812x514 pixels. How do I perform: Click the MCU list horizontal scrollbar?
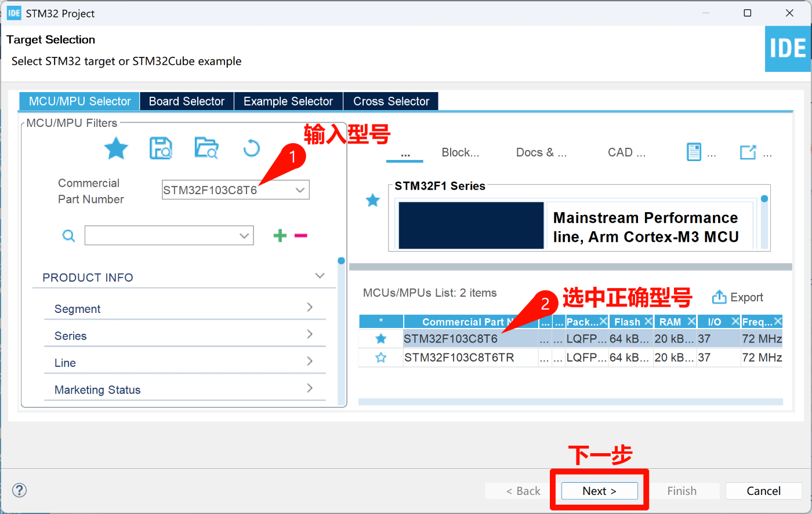[570, 402]
